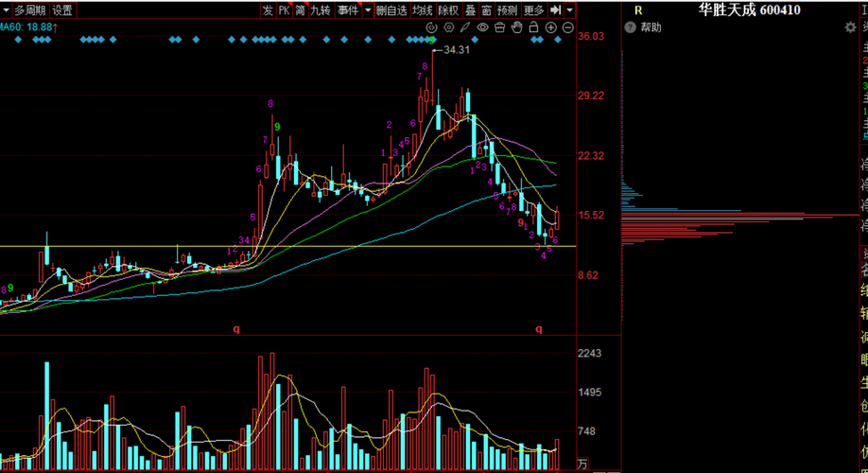The image size is (868, 473).
Task: Open the 设置 settings button
Action: pos(62,10)
